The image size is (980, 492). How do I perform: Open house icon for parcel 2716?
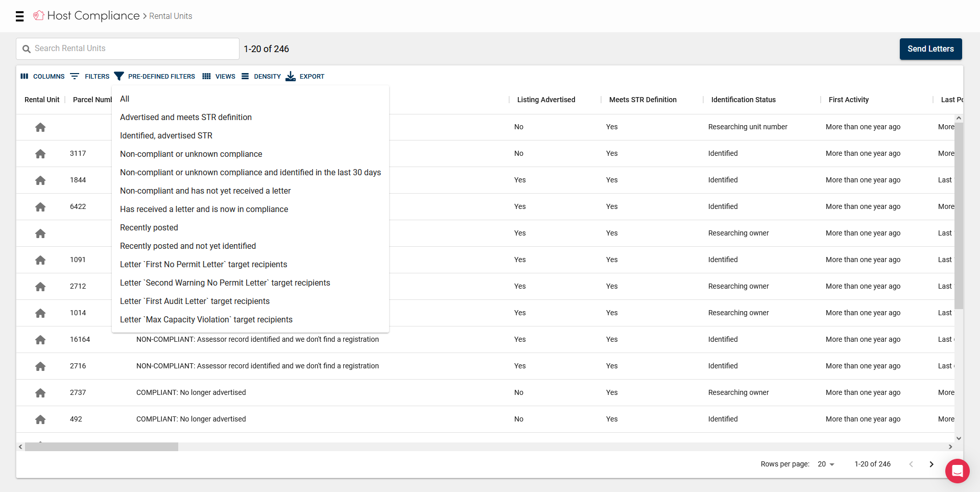click(40, 366)
